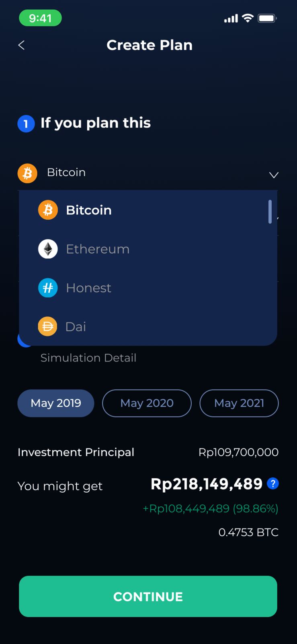
Task: Tap the Wi-Fi icon in status bar
Action: [x=248, y=18]
